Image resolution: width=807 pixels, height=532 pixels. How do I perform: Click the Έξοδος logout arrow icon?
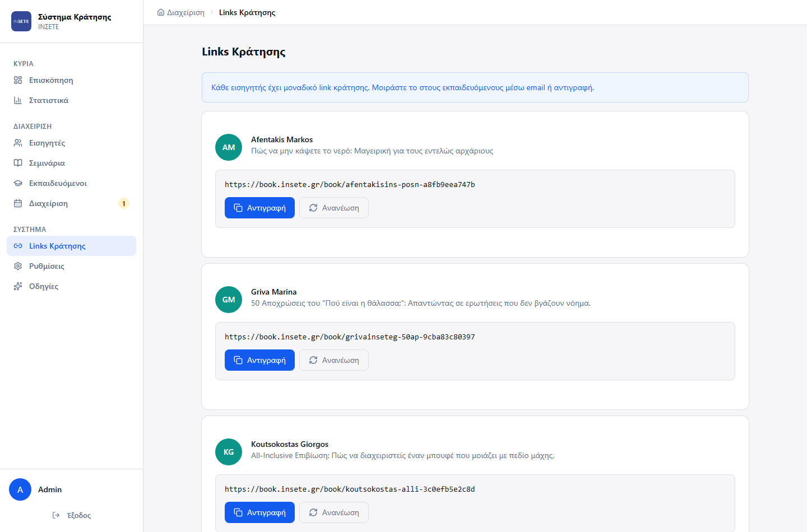click(x=56, y=515)
